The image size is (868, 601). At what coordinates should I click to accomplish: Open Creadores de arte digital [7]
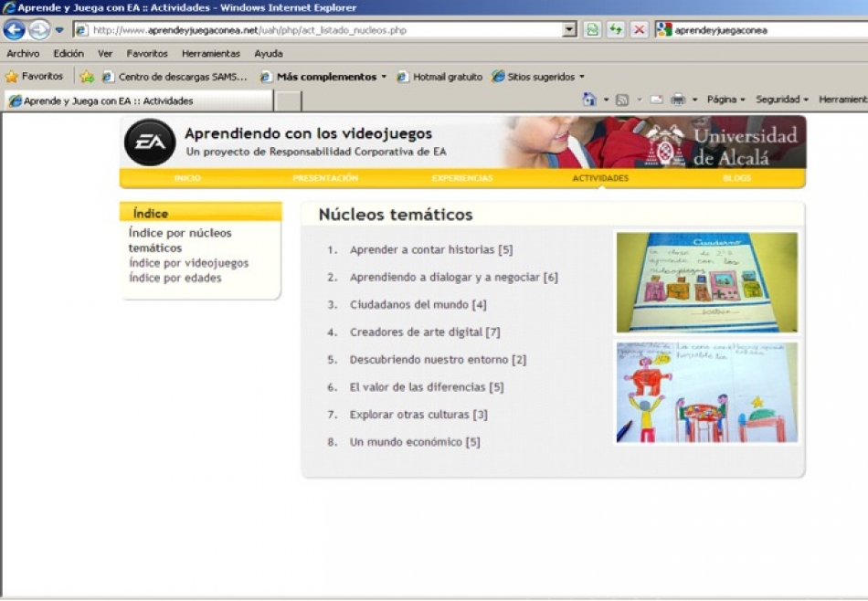[x=425, y=332]
